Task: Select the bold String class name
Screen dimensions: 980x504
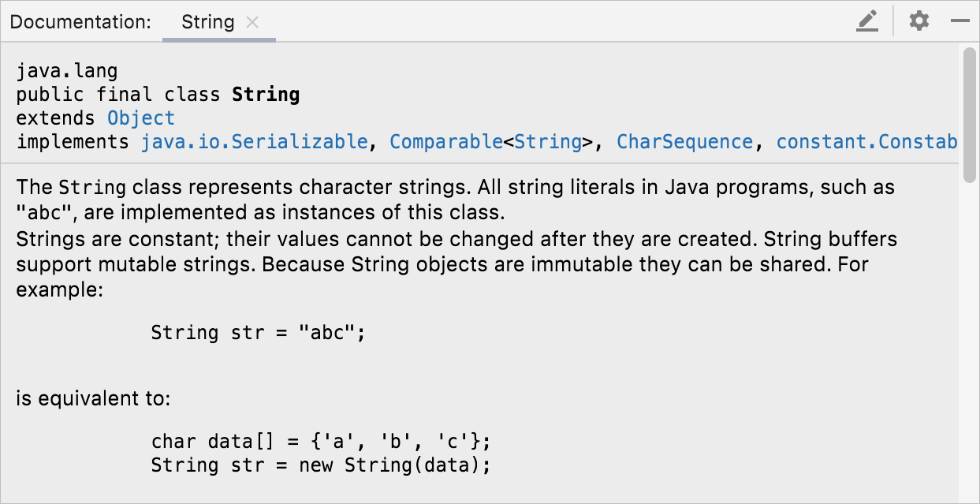Action: tap(266, 94)
